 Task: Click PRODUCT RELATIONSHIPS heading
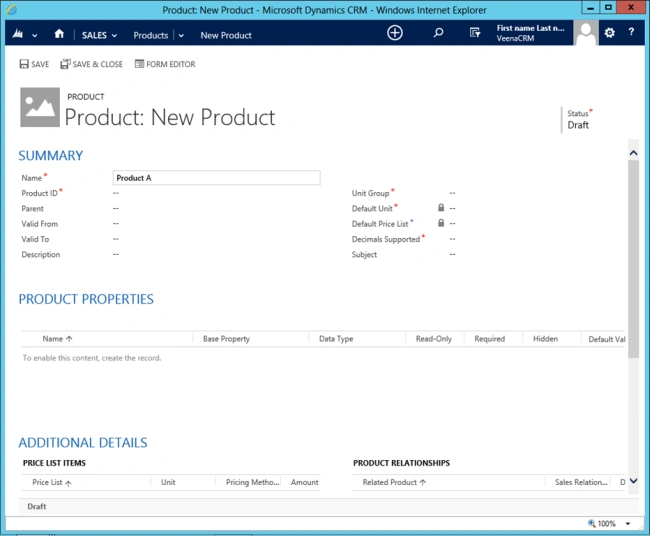pos(401,463)
